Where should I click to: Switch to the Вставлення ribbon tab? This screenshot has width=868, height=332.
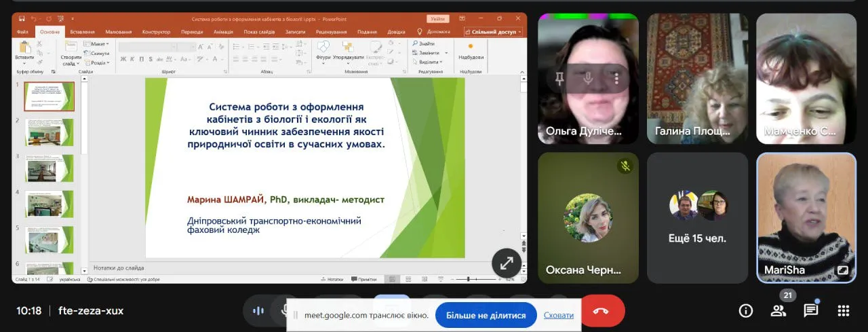(x=82, y=31)
